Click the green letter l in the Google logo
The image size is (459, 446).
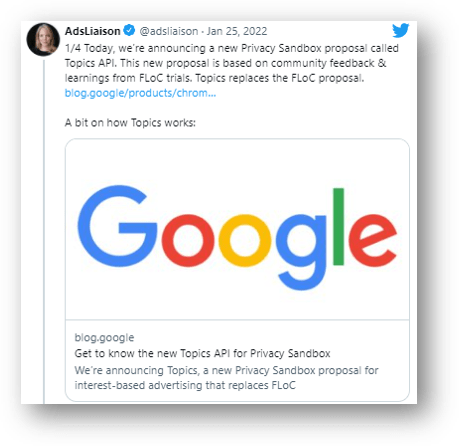[x=338, y=227]
